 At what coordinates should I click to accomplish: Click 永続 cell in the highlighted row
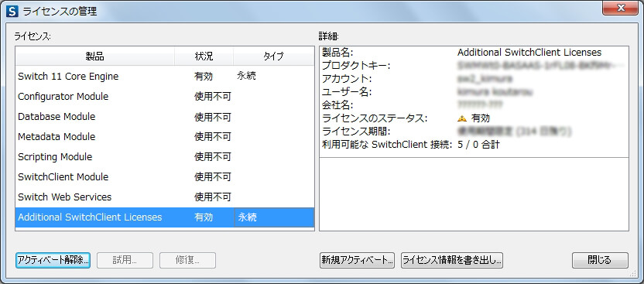(x=274, y=217)
